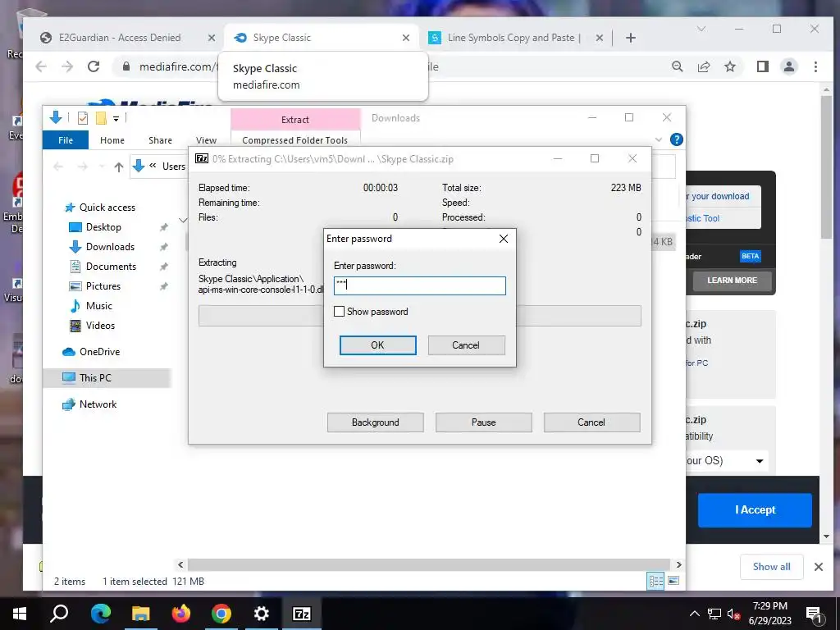The height and width of the screenshot is (630, 840).
Task: Click inside the Enter password field
Action: 419,285
